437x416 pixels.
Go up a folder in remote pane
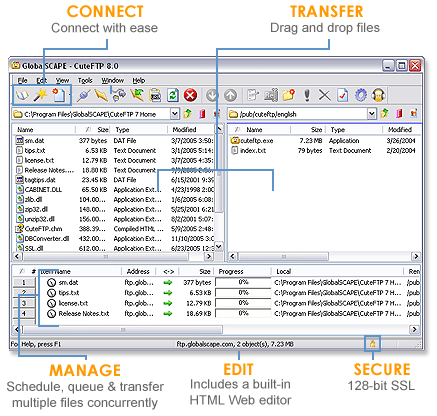coord(384,114)
